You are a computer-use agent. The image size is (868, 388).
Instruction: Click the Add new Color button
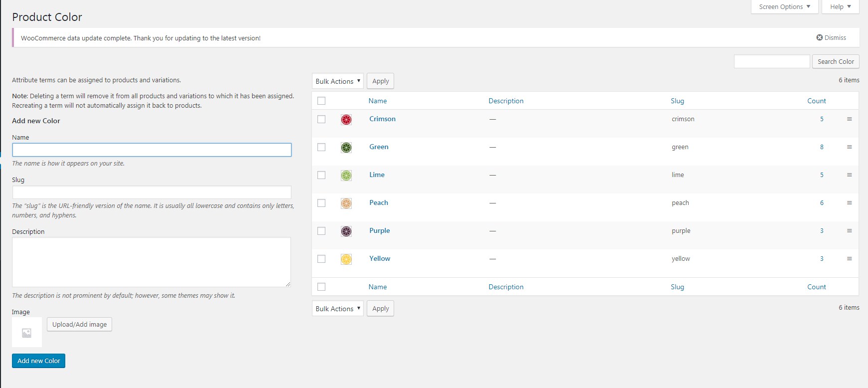39,361
